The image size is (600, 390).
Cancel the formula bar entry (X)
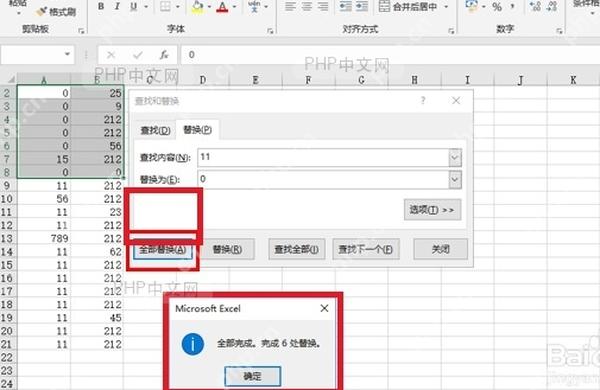pos(111,55)
